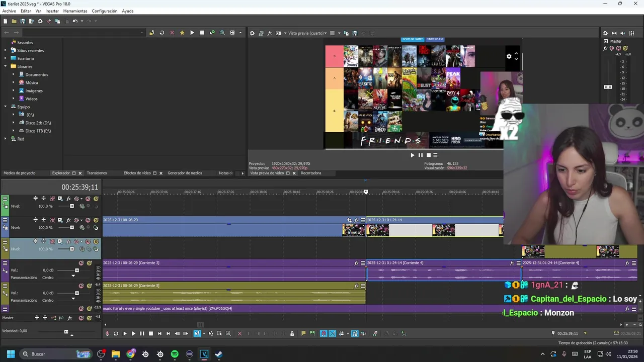The image size is (644, 362).
Task: Arm record with the microphone button
Action: click(x=107, y=333)
